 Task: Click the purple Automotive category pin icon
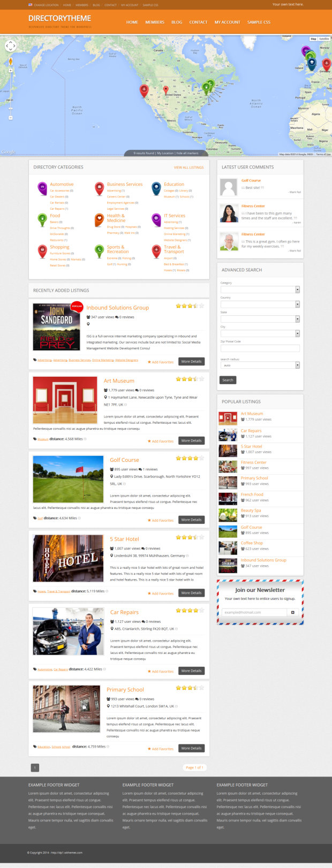click(42, 188)
